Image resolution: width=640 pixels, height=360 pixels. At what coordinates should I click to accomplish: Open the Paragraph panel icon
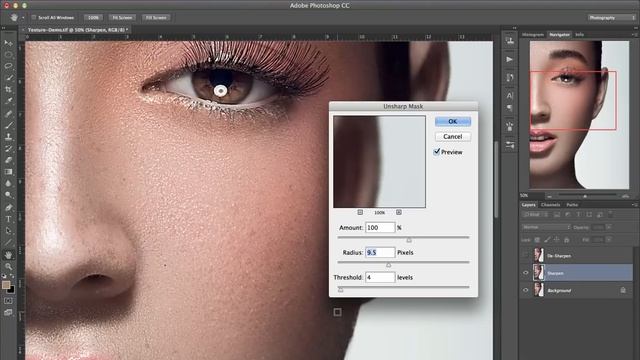509,108
